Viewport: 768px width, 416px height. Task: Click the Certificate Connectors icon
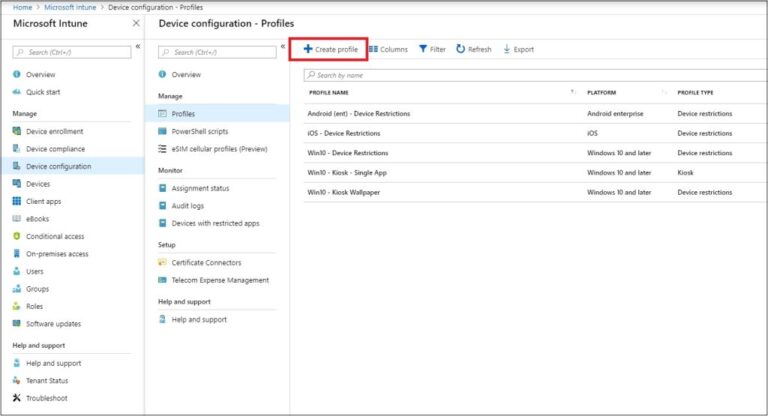(163, 262)
